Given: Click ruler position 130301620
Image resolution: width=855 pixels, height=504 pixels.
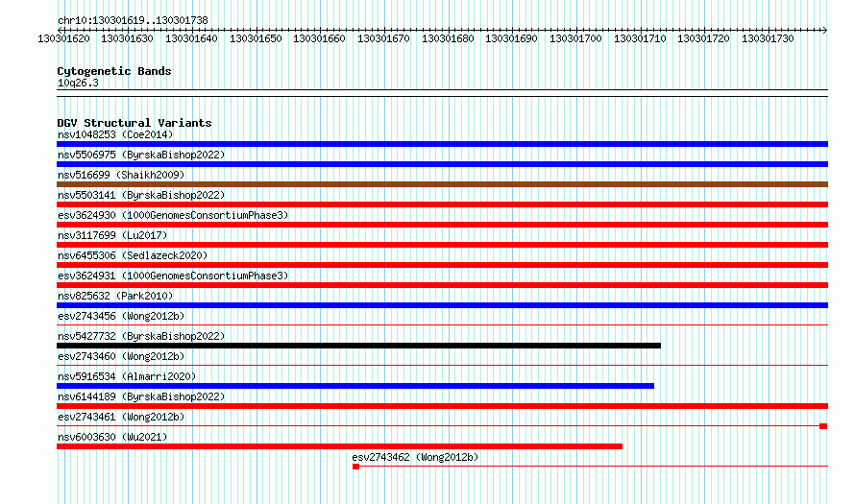Looking at the screenshot, I should coord(63,38).
